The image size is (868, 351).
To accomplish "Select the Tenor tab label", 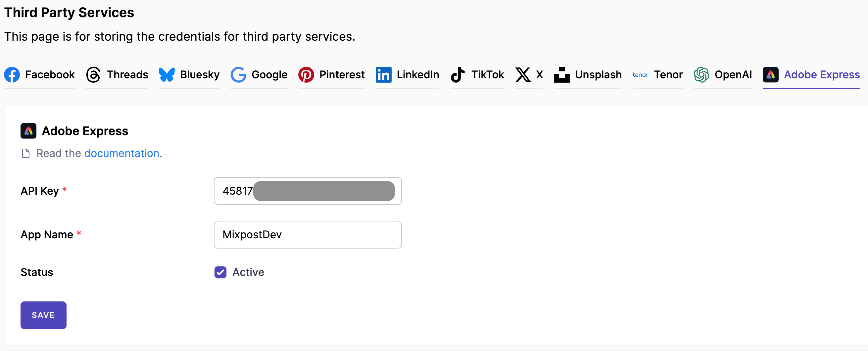I will 668,74.
